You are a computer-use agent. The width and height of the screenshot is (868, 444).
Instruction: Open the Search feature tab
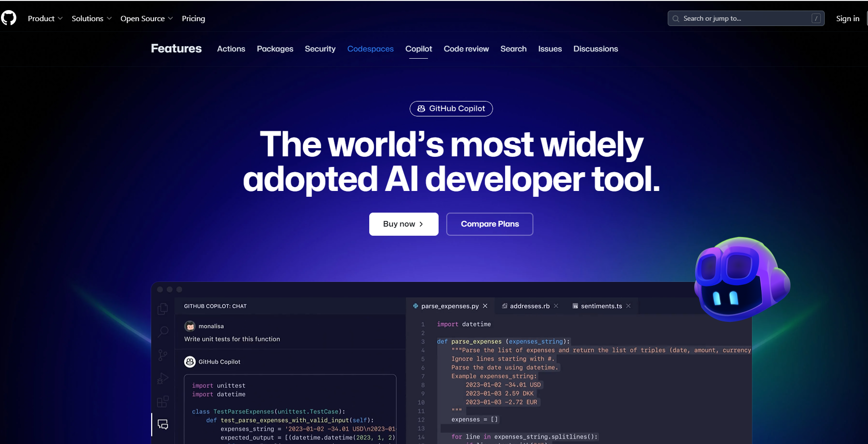click(x=513, y=49)
